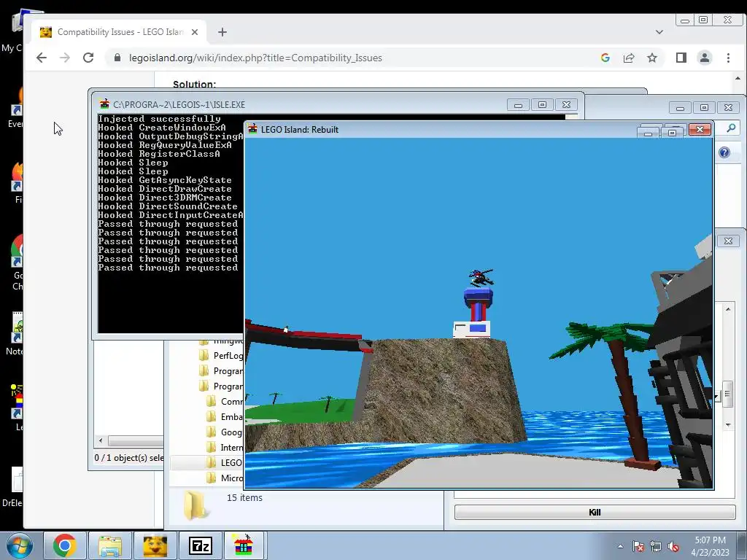Show hidden system tray icons
This screenshot has width=747, height=560.
[620, 546]
